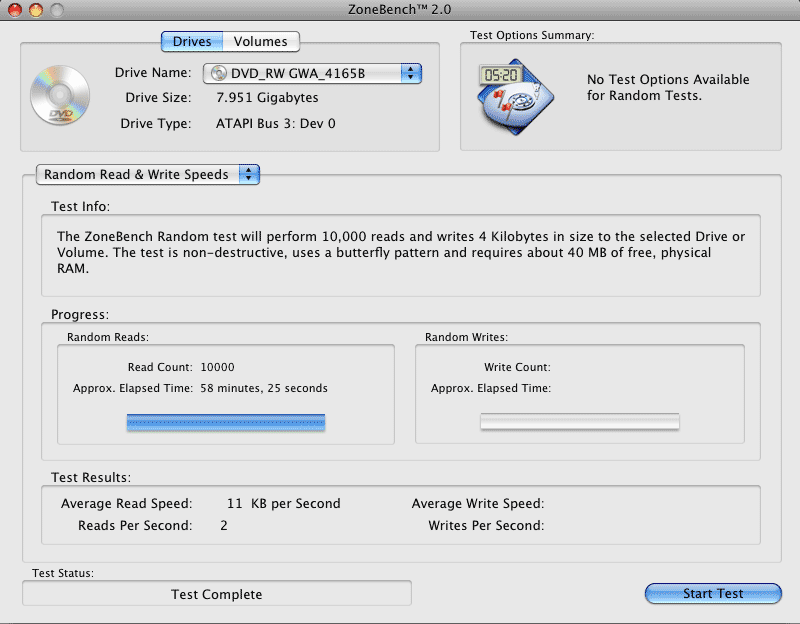This screenshot has width=800, height=624.
Task: Click the 7.951 Gigabytes drive size value
Action: click(268, 98)
